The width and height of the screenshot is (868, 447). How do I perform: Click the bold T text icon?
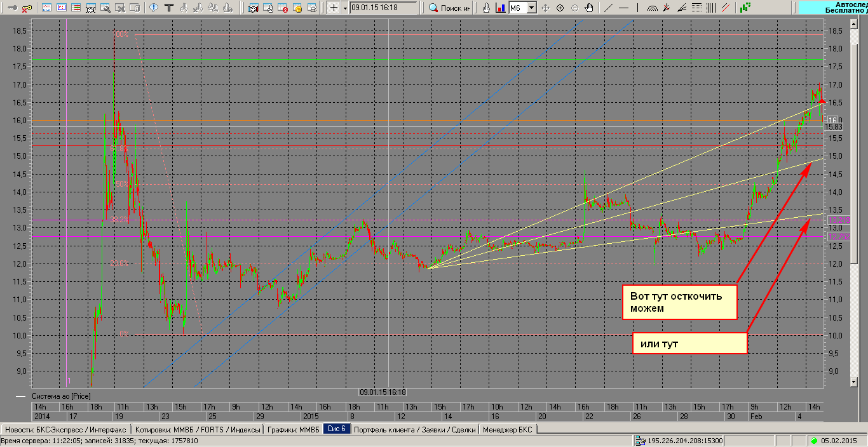(x=169, y=8)
